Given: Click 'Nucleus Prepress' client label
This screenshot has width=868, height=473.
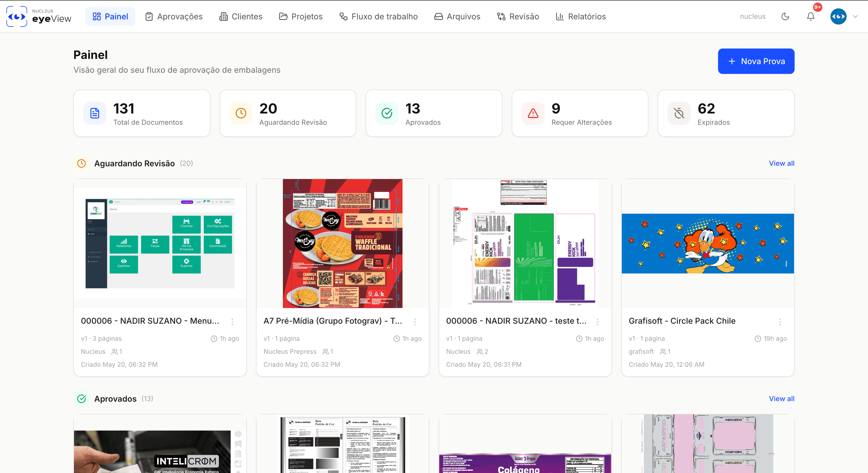Looking at the screenshot, I should (x=290, y=351).
